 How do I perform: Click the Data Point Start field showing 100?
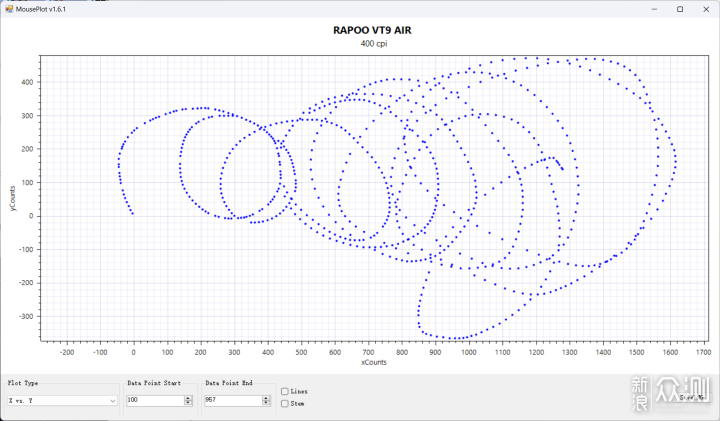155,400
